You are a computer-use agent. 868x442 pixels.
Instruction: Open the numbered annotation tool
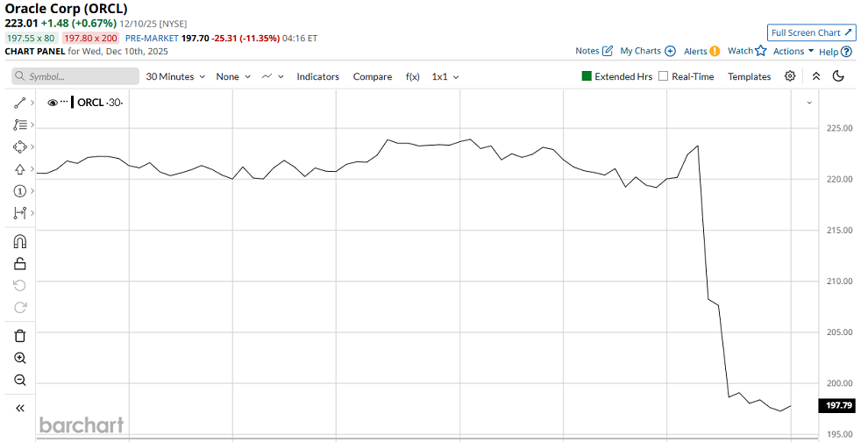20,191
